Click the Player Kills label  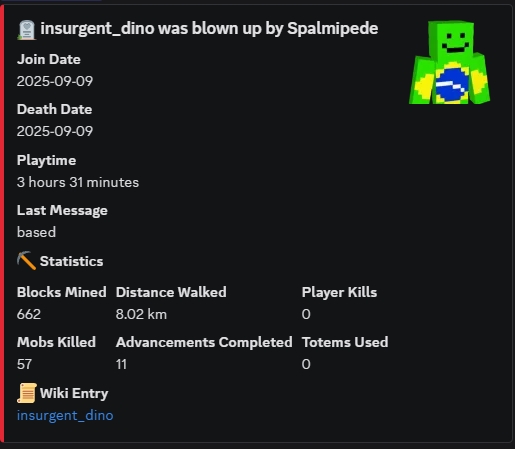tap(339, 292)
